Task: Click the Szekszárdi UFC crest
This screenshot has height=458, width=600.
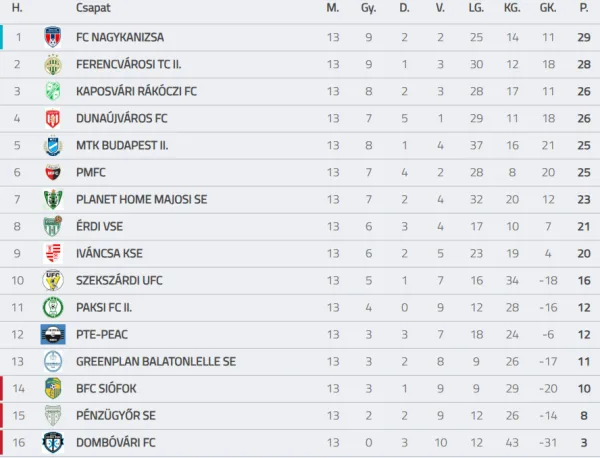Action: coord(53,280)
